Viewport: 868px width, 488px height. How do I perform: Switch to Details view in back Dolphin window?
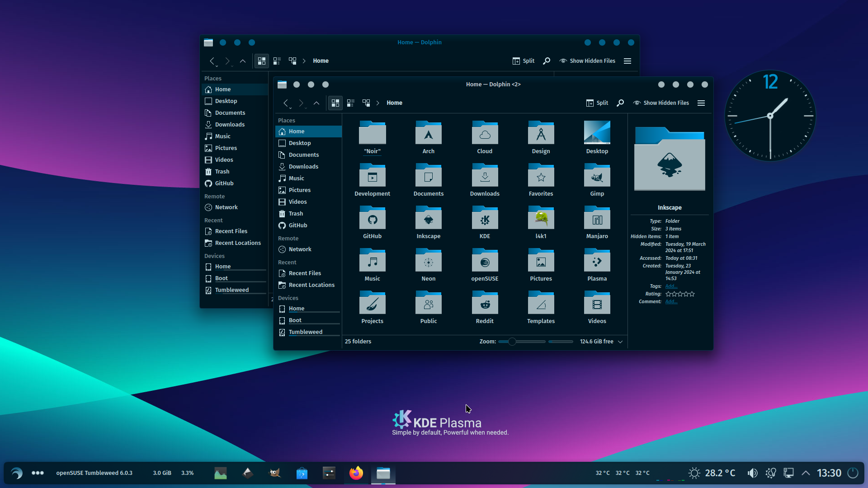(292, 61)
